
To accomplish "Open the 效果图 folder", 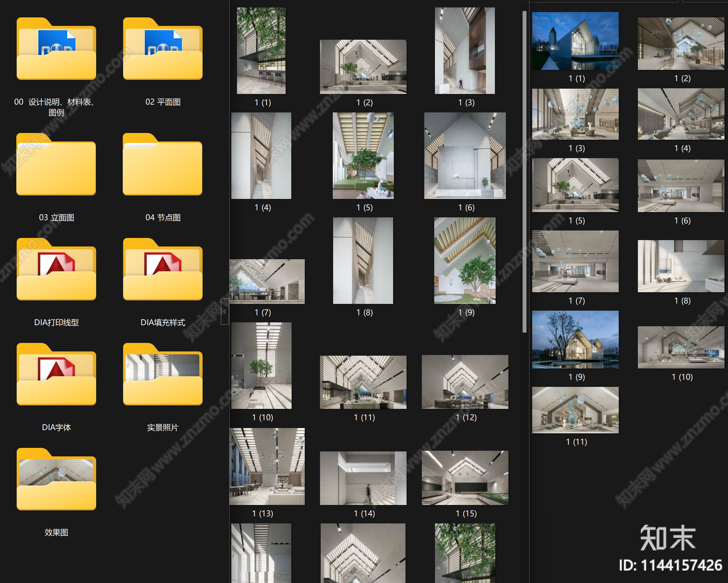I will [x=56, y=479].
